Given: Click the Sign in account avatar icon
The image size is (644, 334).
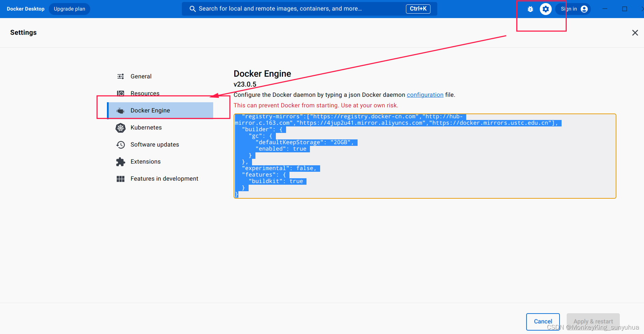Looking at the screenshot, I should pyautogui.click(x=584, y=9).
